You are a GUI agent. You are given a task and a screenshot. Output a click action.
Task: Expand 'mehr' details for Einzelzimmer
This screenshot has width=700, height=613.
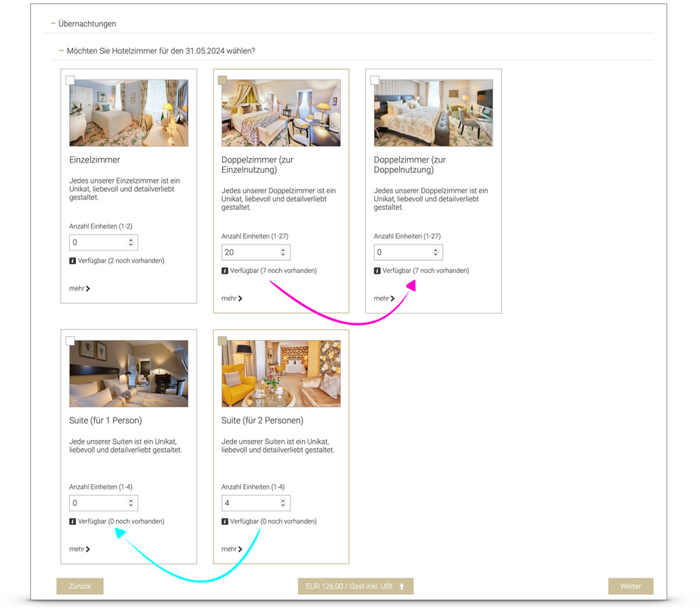(79, 288)
